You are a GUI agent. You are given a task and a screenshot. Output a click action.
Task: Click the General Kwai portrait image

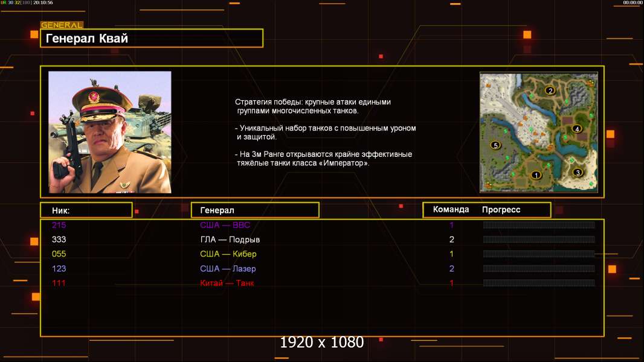[109, 132]
